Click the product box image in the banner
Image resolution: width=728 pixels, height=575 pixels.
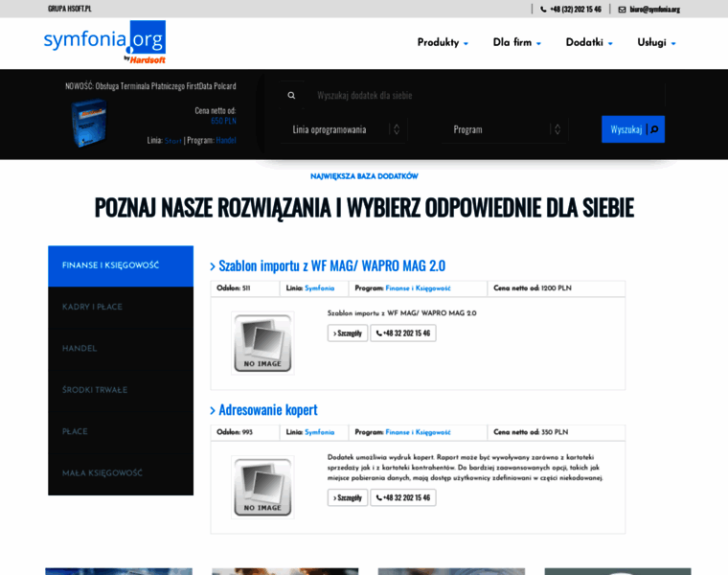(89, 124)
